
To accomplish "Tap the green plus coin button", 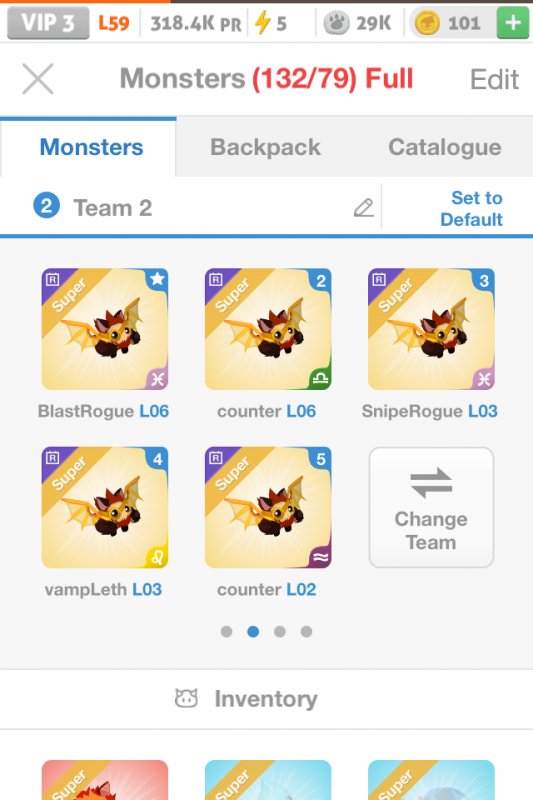I will [x=513, y=23].
